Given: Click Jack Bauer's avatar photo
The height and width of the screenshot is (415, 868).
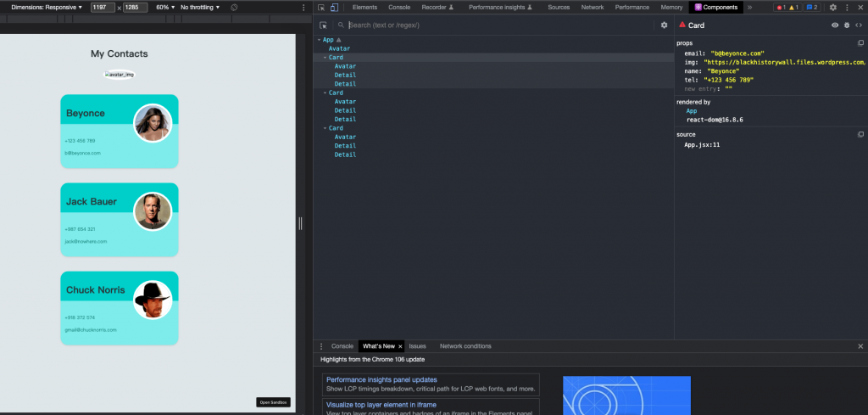Looking at the screenshot, I should point(153,211).
